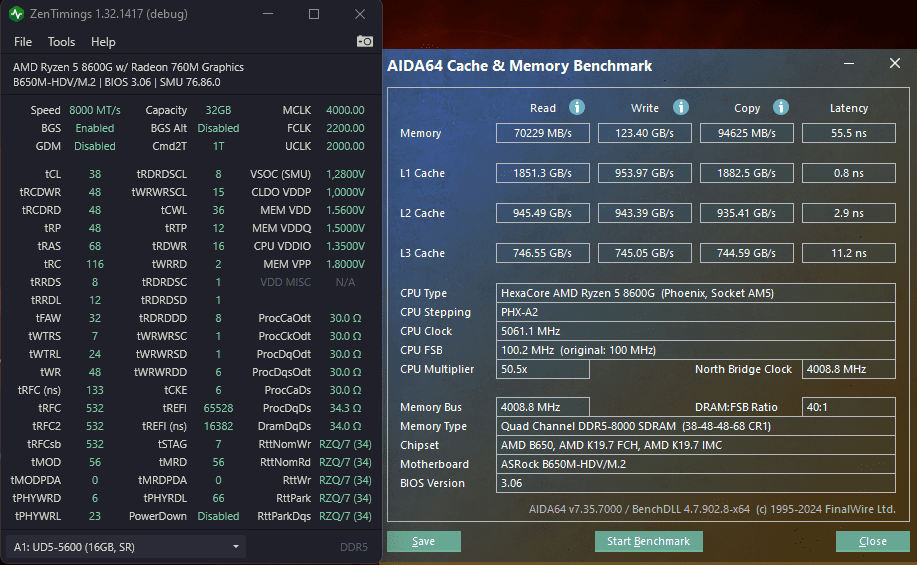Expand the A1: UD5-5600 module dropdown

(126, 547)
